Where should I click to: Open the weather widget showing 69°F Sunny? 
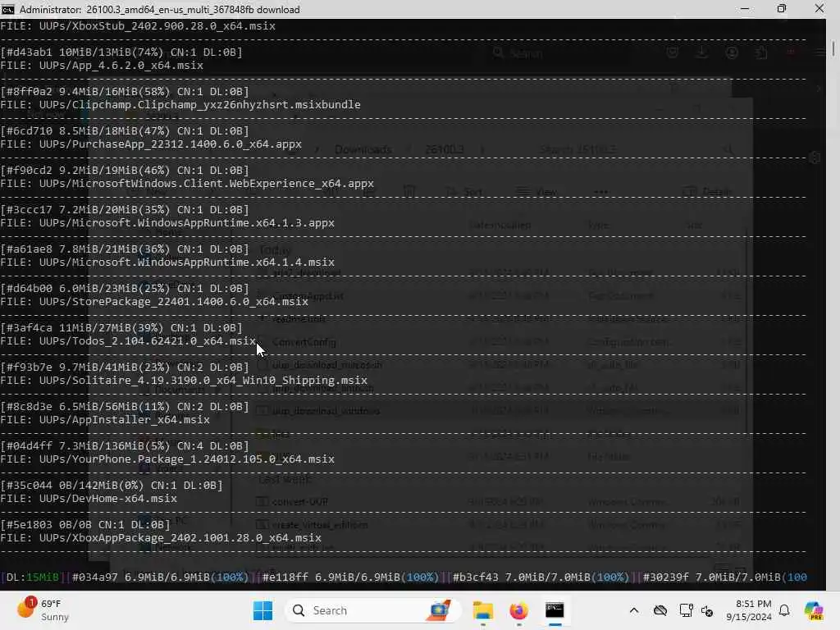[x=43, y=609]
